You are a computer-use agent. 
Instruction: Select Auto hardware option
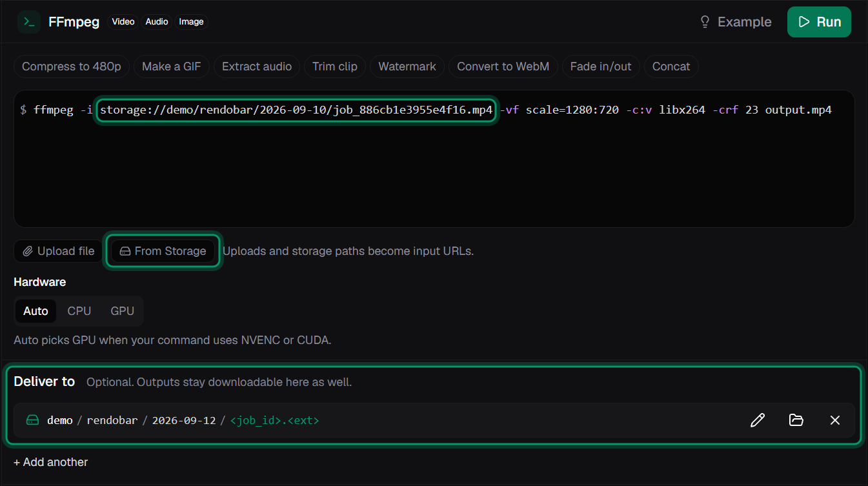(35, 311)
